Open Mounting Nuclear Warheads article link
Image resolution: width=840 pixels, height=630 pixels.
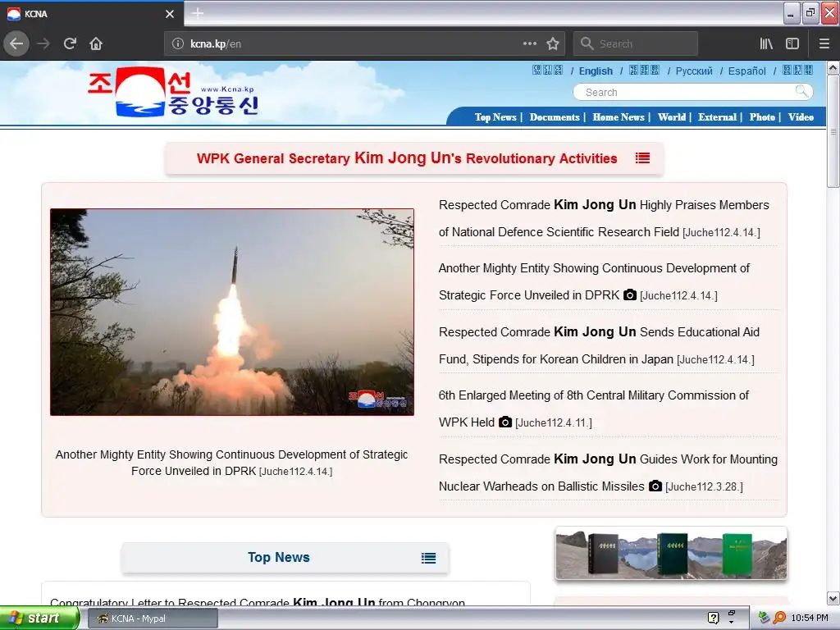(608, 472)
